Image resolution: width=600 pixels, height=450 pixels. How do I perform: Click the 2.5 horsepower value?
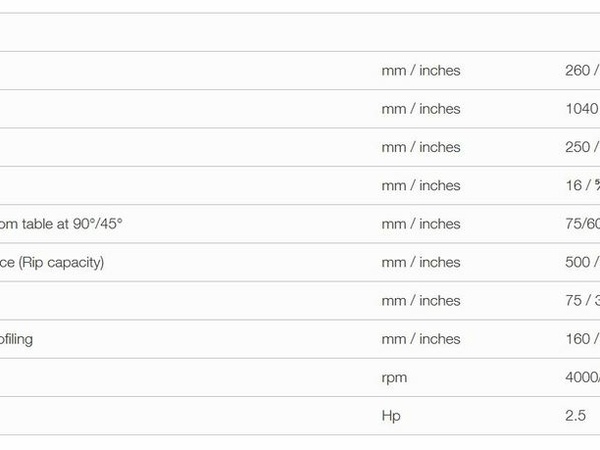575,415
